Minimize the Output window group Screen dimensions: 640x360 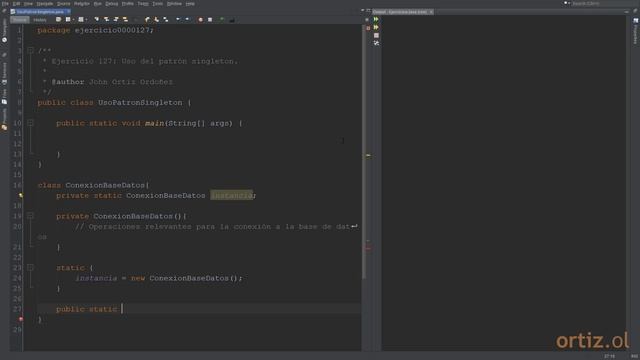click(x=627, y=12)
